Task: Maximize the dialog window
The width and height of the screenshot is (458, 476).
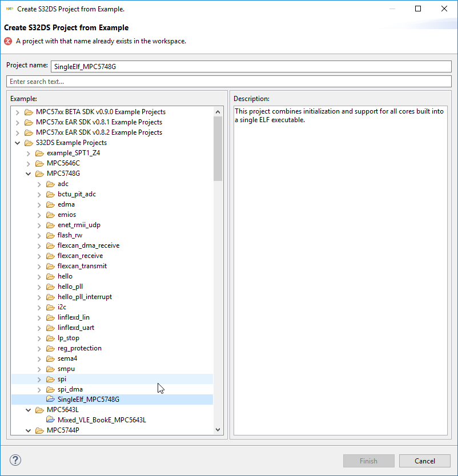Action: 418,9
